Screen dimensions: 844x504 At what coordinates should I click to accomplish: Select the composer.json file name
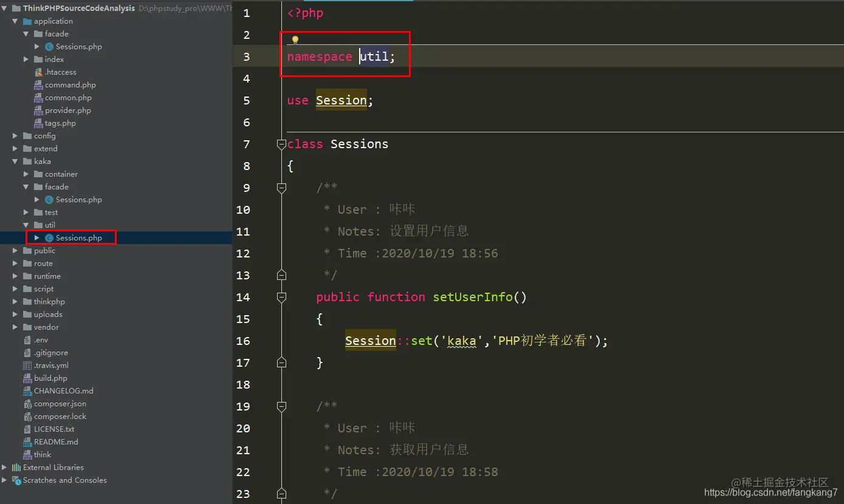click(60, 404)
